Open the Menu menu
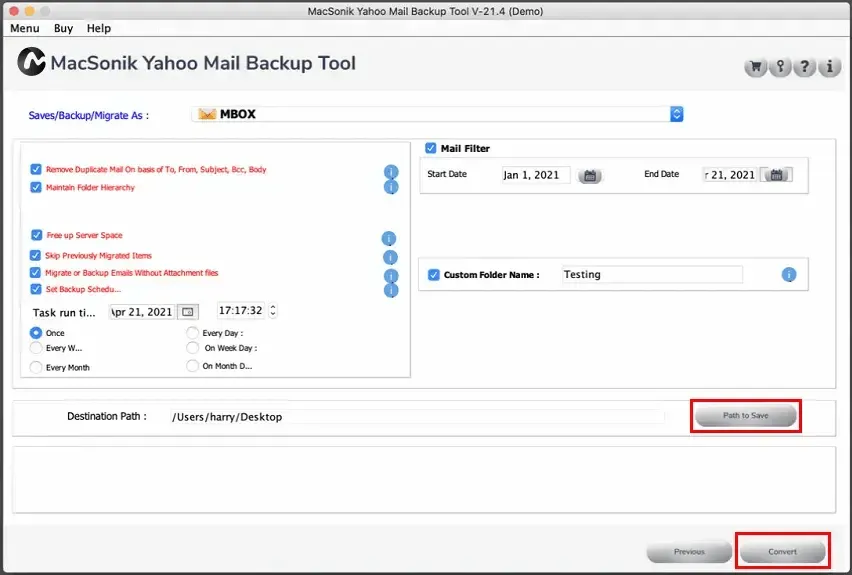This screenshot has height=575, width=852. click(24, 28)
